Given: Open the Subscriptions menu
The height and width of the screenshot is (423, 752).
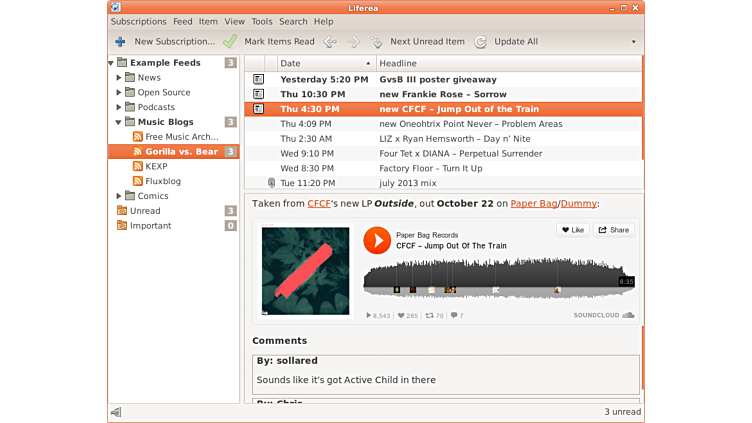Looking at the screenshot, I should 138,21.
